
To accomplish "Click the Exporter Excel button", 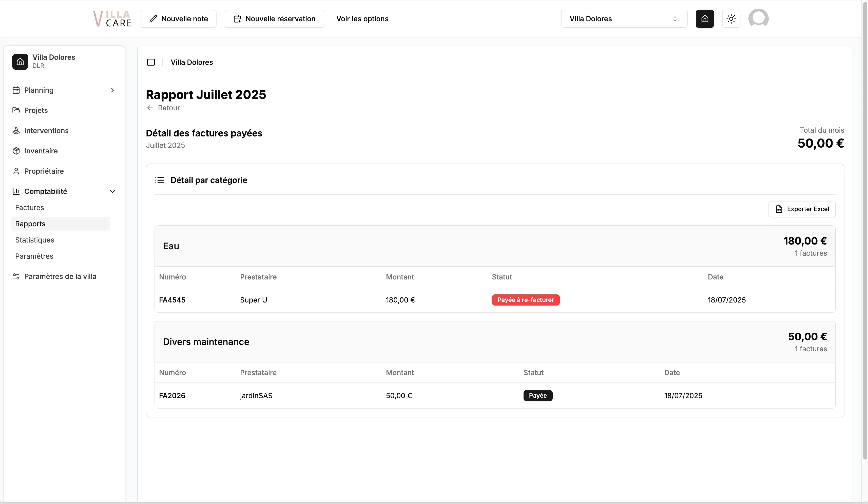I will pyautogui.click(x=802, y=209).
